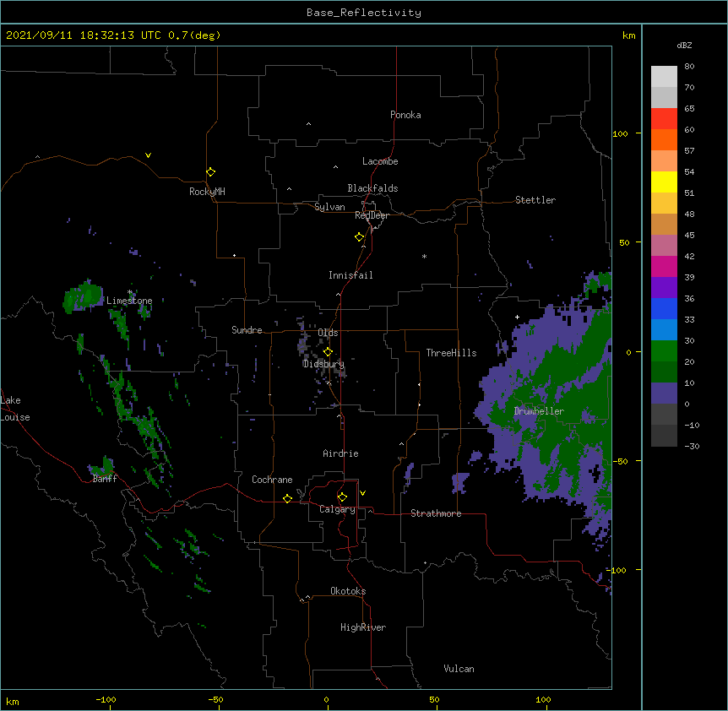Pick the magenta 39-42 dBZ legend swatch

pos(664,266)
